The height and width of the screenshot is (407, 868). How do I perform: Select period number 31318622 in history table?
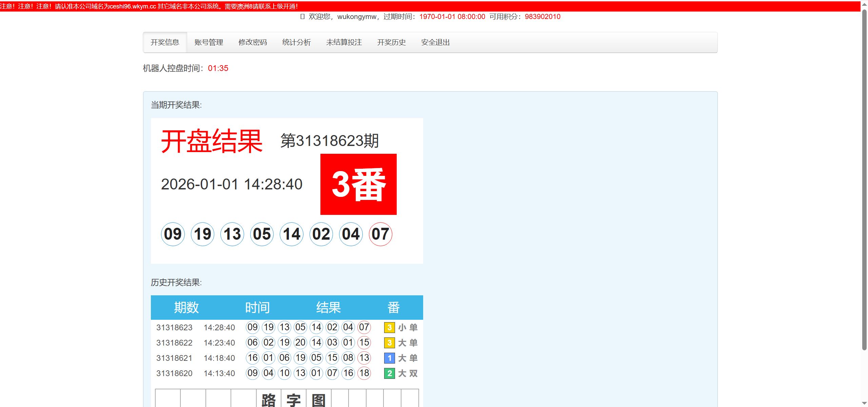coord(174,343)
